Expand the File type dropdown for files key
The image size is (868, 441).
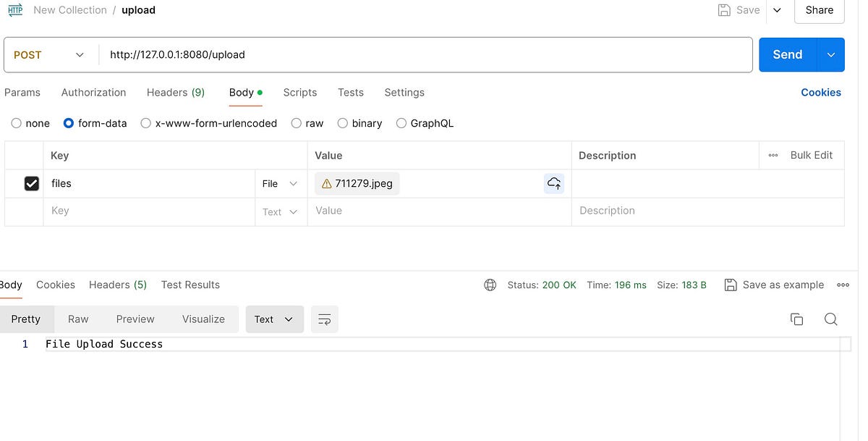pyautogui.click(x=280, y=183)
